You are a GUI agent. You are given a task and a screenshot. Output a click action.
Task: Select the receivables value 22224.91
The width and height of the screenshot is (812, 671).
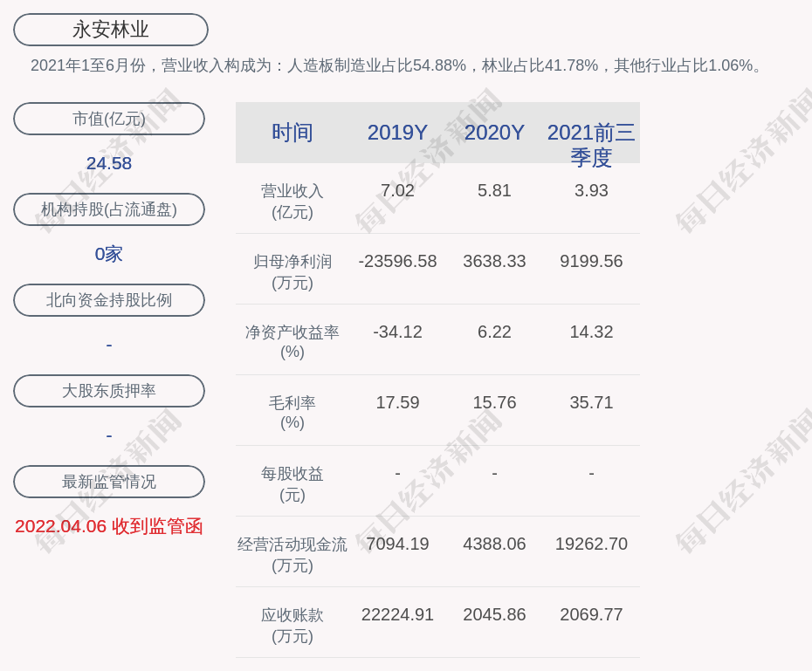pyautogui.click(x=398, y=614)
